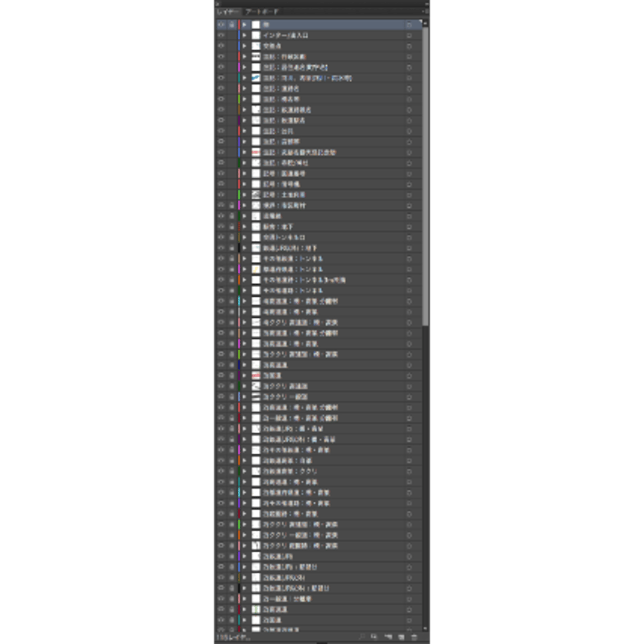This screenshot has width=644, height=644.
Task: Expand the インター出入口 layer
Action: [244, 35]
